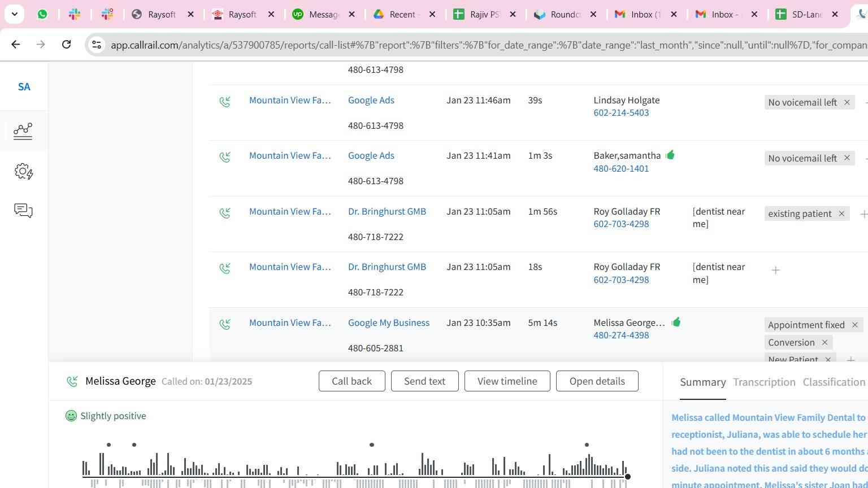The image size is (868, 488).
Task: Click the Call back button
Action: [351, 381]
